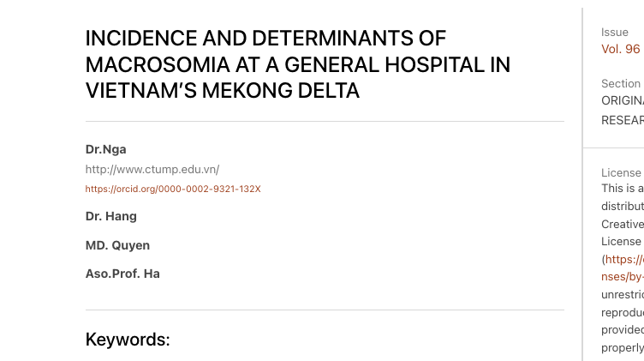This screenshot has width=644, height=361.
Task: Click the ctump.edu.vn affiliation URL
Action: [152, 169]
